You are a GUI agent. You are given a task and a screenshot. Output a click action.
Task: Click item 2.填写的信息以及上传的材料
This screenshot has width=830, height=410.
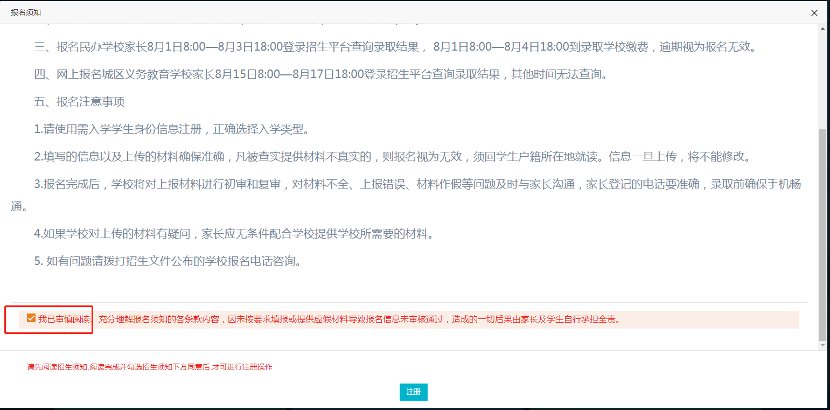coord(392,157)
